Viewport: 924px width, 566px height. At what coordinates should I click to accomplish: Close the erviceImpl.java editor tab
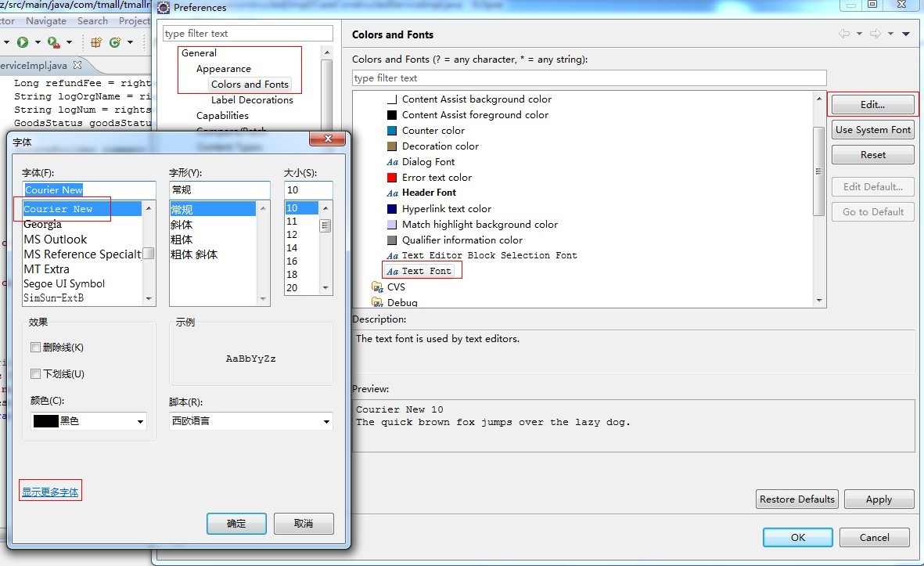point(77,65)
